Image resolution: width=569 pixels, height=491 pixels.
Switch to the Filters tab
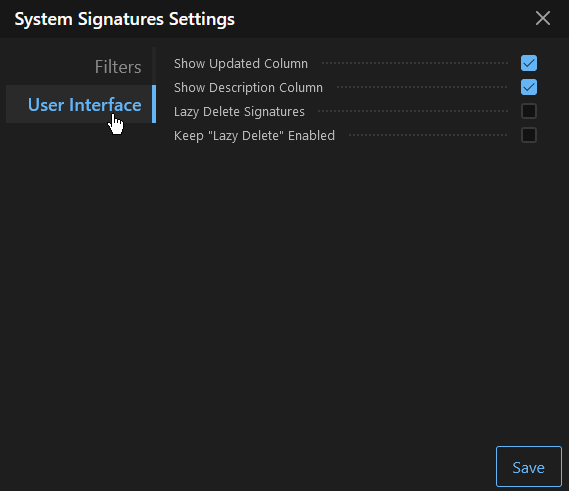tap(118, 67)
